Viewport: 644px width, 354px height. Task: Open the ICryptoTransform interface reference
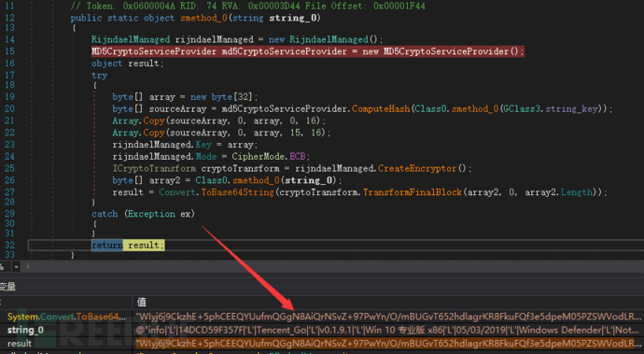154,168
